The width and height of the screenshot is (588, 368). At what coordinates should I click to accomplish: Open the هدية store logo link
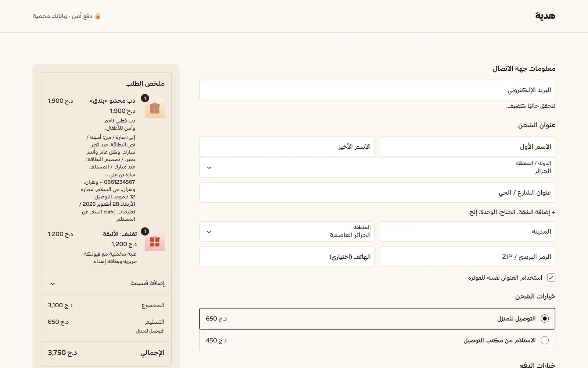point(545,16)
